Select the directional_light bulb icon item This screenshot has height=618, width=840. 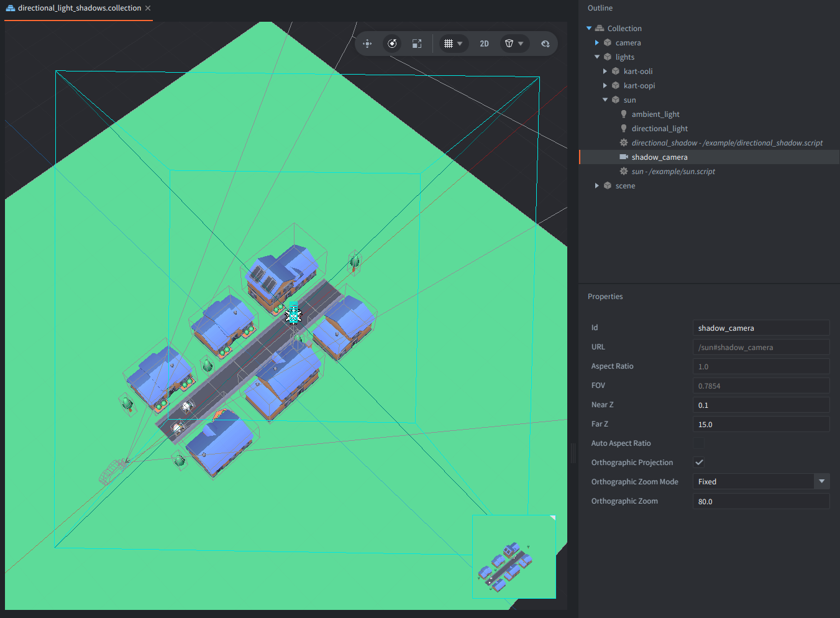(624, 129)
